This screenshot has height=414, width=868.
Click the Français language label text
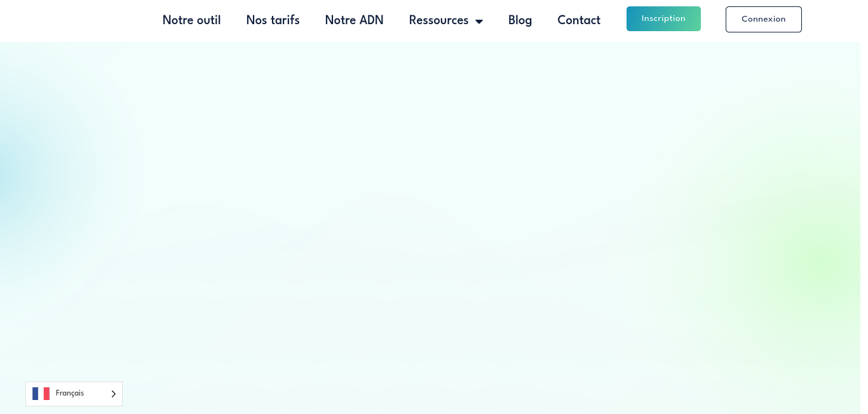(70, 394)
